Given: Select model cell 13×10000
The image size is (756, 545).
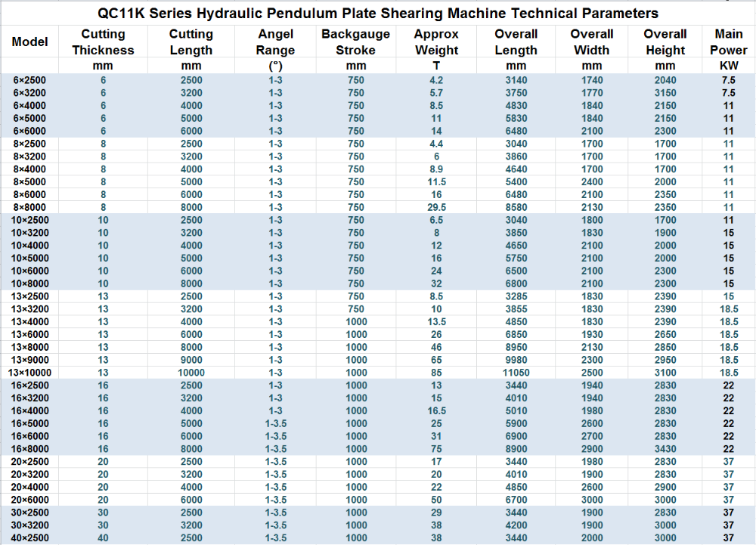Looking at the screenshot, I should point(29,373).
